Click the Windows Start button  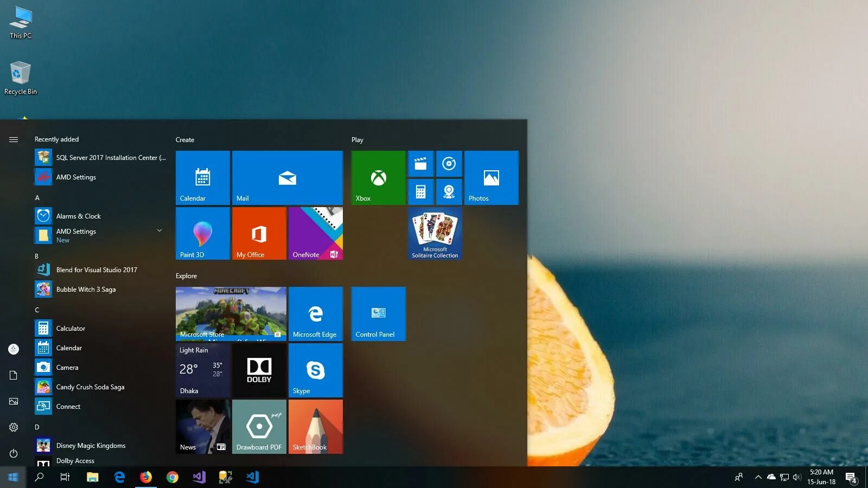pos(13,477)
